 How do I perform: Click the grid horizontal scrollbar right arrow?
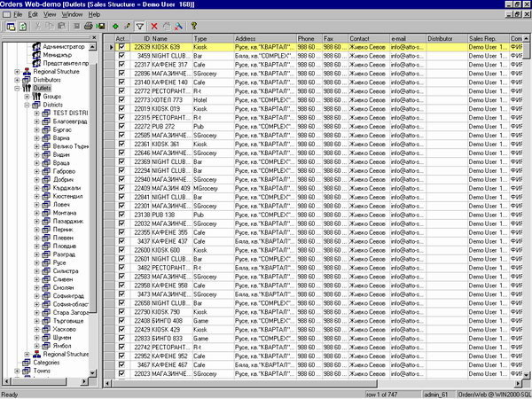518,383
